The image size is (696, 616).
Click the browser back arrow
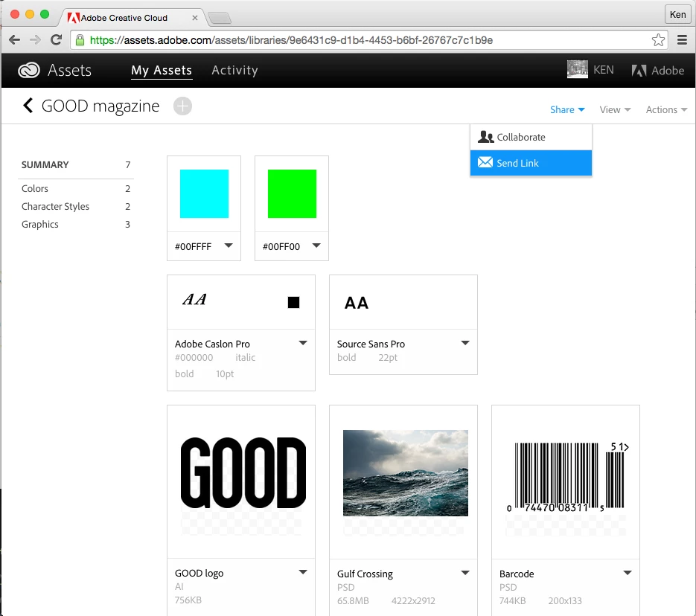(x=15, y=40)
